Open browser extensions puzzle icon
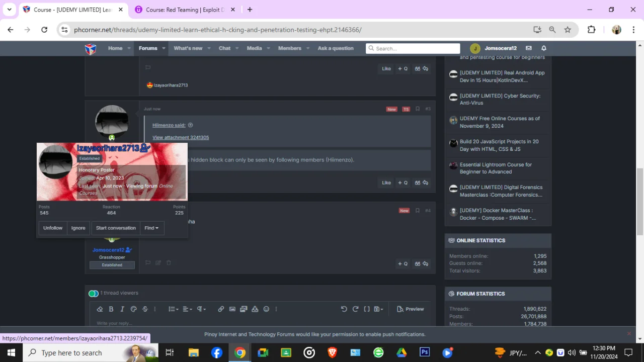The height and width of the screenshot is (362, 644). pyautogui.click(x=592, y=30)
